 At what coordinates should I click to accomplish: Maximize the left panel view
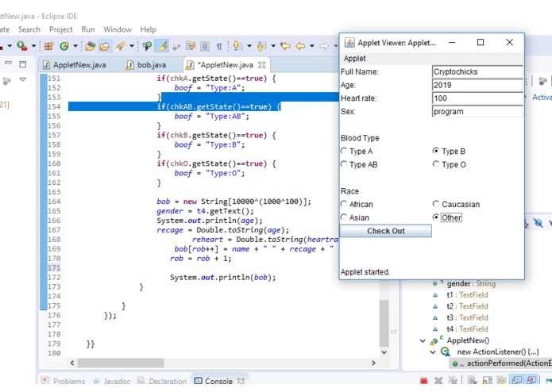click(23, 64)
